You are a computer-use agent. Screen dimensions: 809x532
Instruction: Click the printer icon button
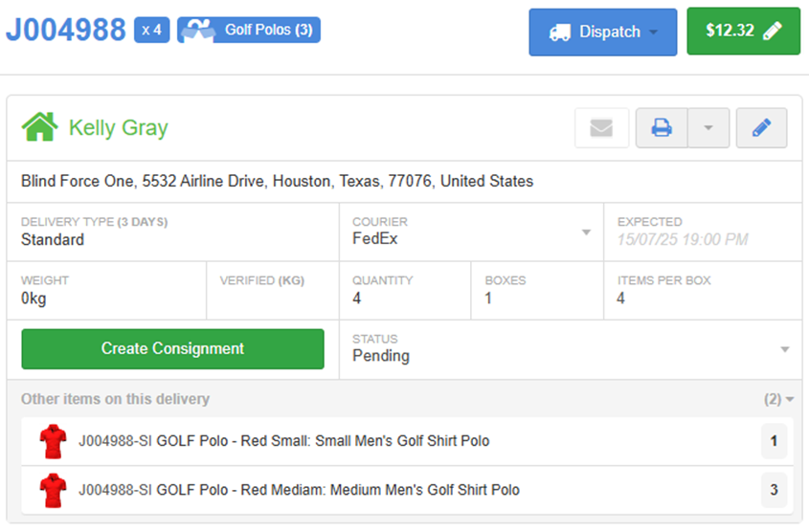coord(662,128)
